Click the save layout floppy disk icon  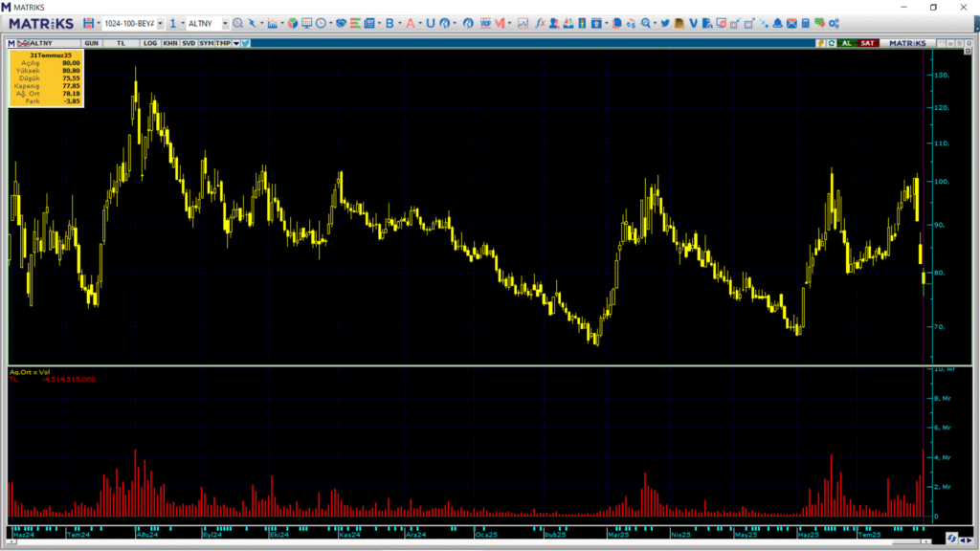click(88, 23)
